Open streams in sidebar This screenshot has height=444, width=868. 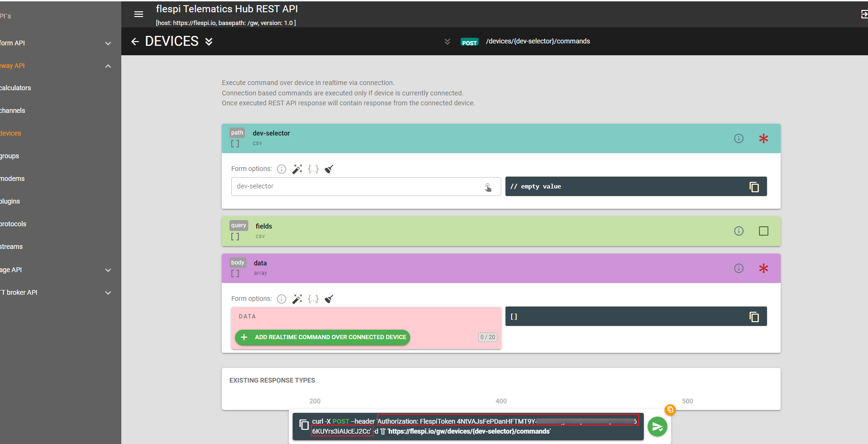pyautogui.click(x=11, y=247)
